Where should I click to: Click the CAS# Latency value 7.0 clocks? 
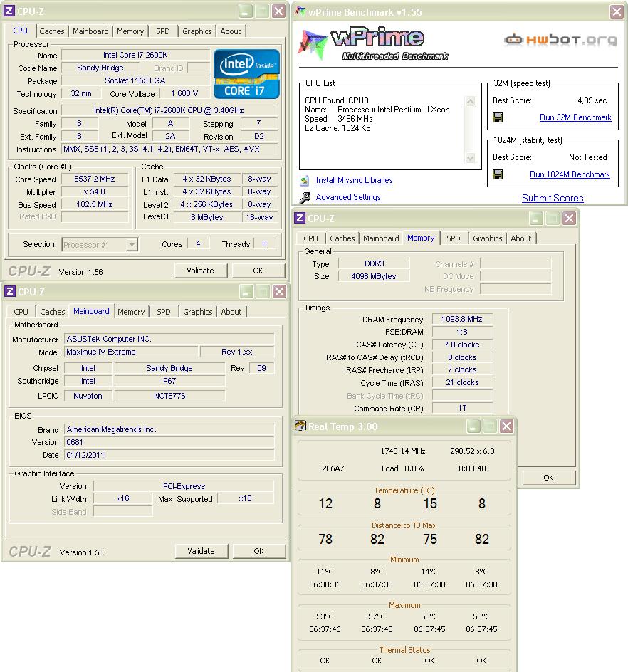click(x=462, y=345)
